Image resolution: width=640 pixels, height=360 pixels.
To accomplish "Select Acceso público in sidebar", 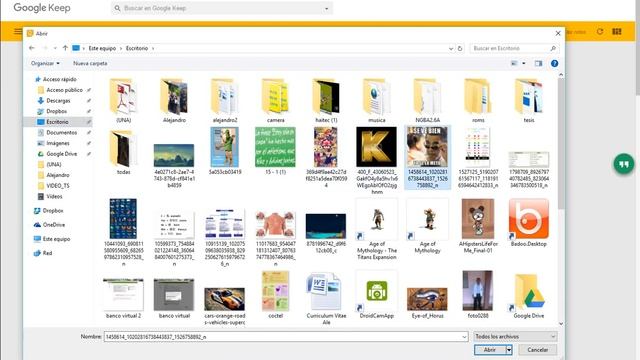I will pyautogui.click(x=64, y=90).
